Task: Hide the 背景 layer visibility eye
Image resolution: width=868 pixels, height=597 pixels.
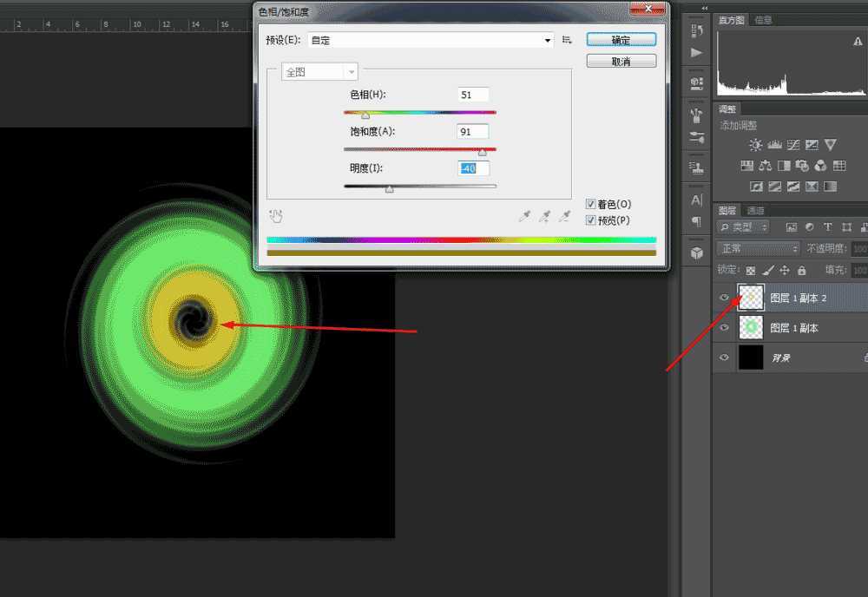Action: point(723,358)
